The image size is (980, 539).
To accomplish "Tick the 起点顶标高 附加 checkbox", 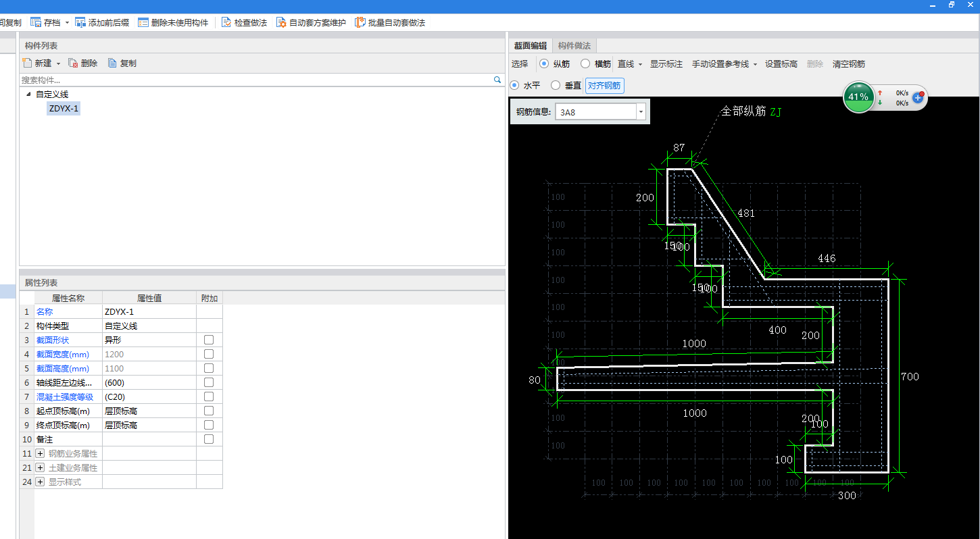I will pos(209,411).
